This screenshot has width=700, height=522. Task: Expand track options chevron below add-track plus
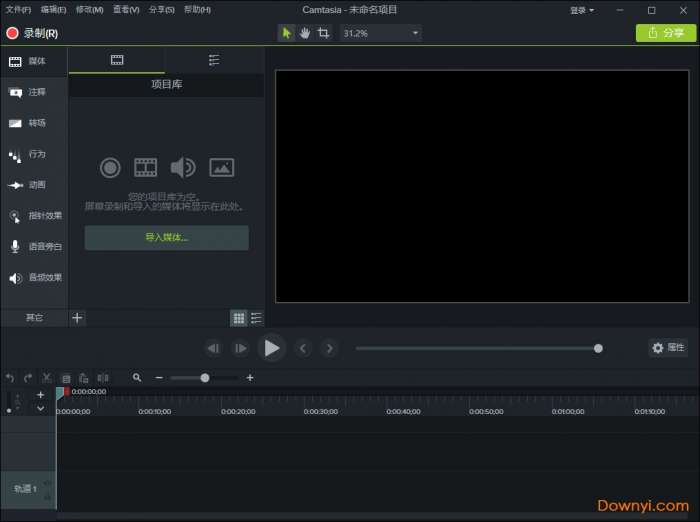pos(41,408)
